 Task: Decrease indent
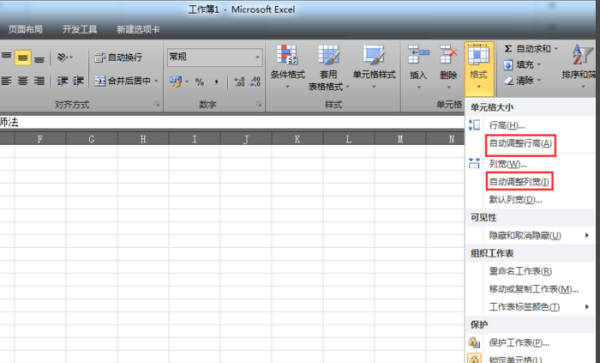click(x=62, y=81)
